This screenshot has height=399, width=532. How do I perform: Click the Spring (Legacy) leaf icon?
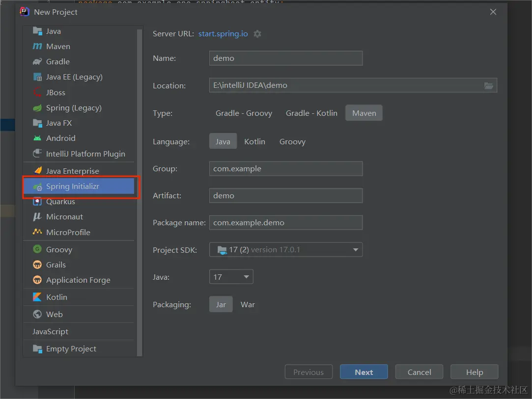pyautogui.click(x=37, y=108)
